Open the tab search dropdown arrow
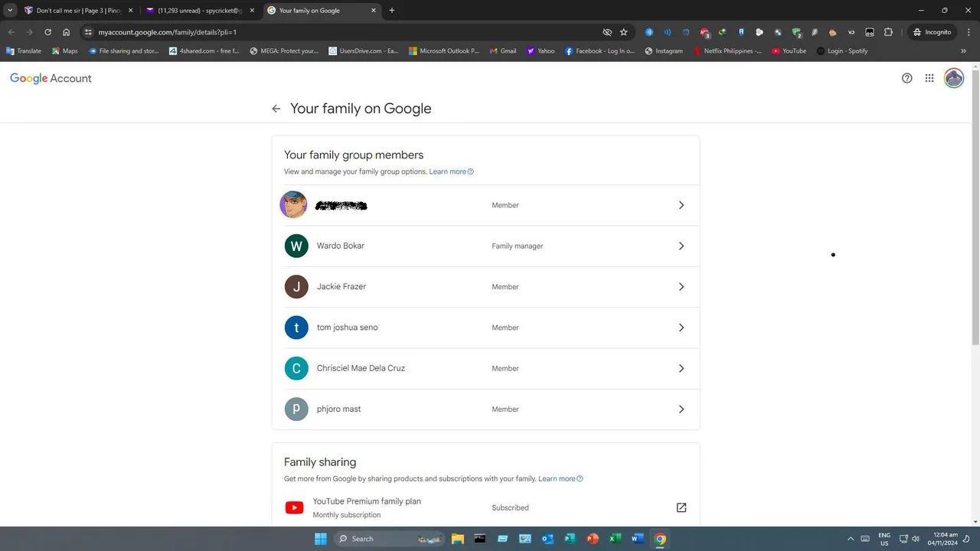980x551 pixels. pos(10,11)
